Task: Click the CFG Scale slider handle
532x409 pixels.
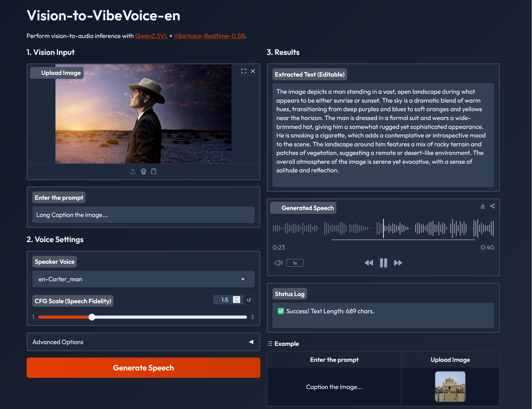Action: pyautogui.click(x=92, y=317)
